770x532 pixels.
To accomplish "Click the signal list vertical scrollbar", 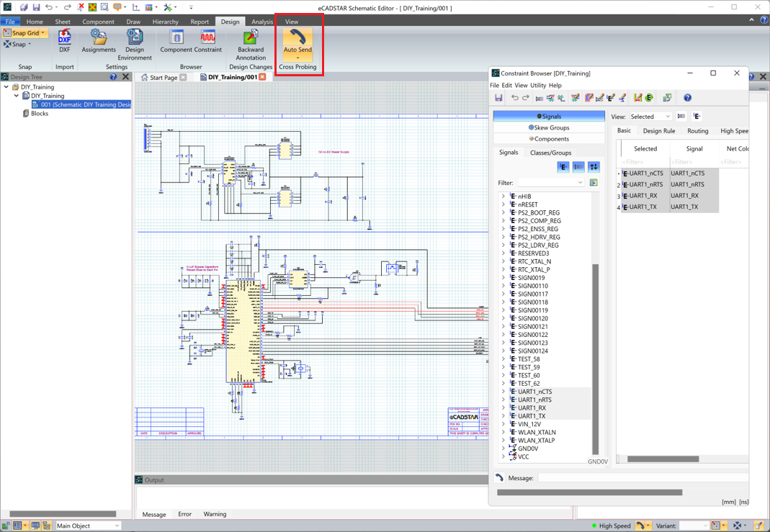I will (x=596, y=359).
